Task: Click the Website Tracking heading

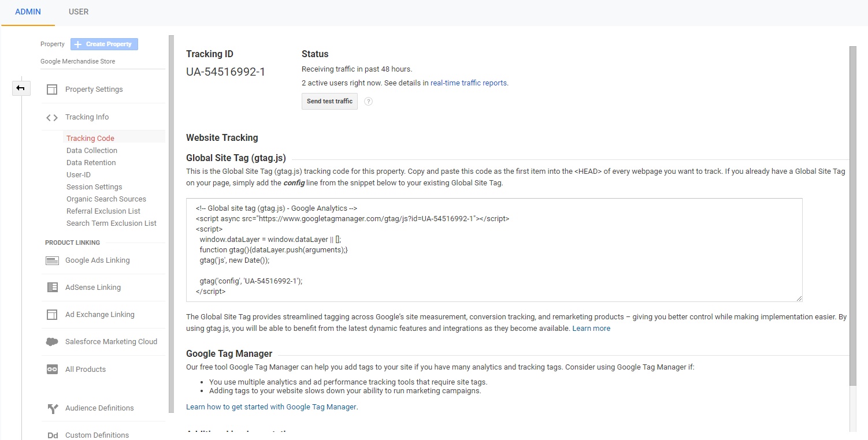Action: click(222, 138)
